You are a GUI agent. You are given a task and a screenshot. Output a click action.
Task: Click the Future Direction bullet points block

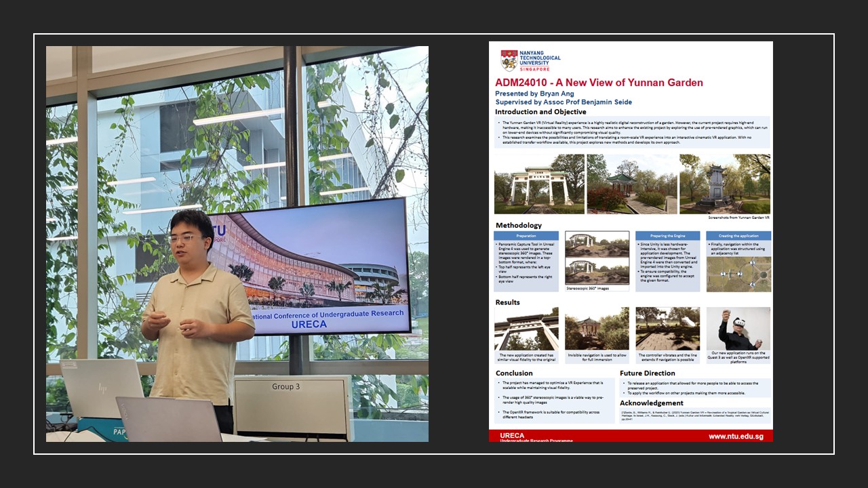coord(696,388)
